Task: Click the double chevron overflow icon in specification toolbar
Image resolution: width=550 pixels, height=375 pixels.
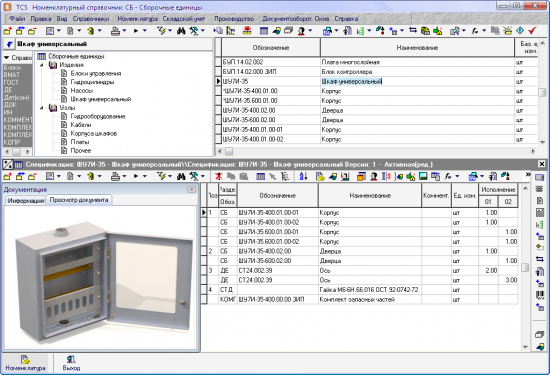Action: click(528, 175)
